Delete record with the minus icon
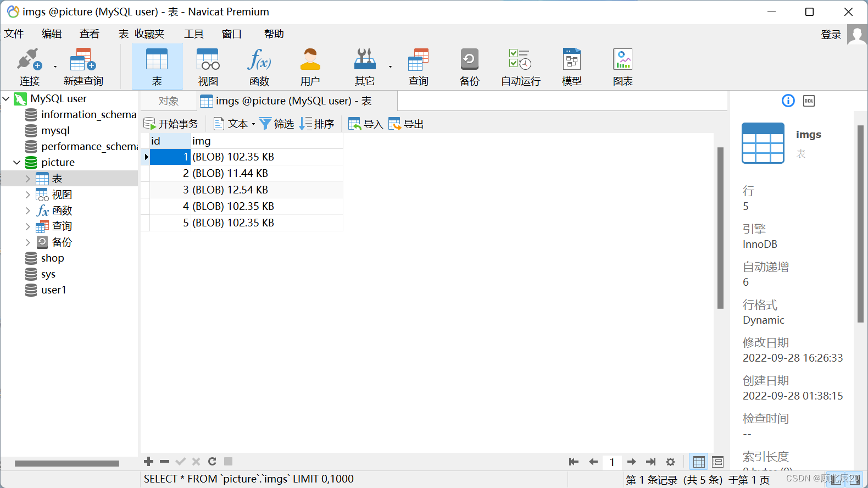 point(164,462)
